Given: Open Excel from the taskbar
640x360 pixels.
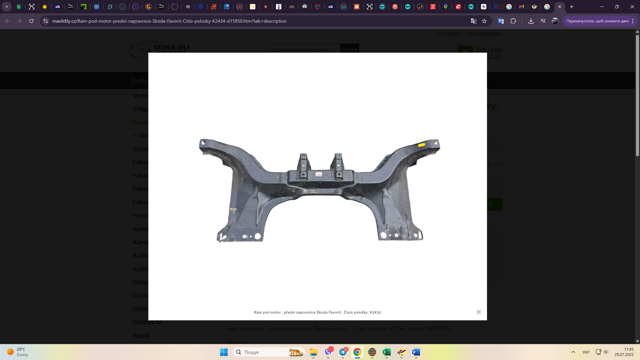Looking at the screenshot, I should pos(387,352).
